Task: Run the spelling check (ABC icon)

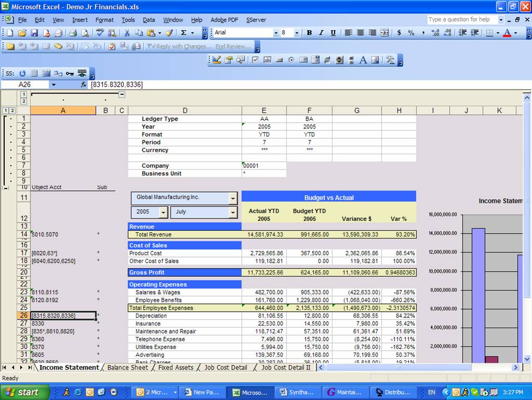Action: tap(100, 33)
